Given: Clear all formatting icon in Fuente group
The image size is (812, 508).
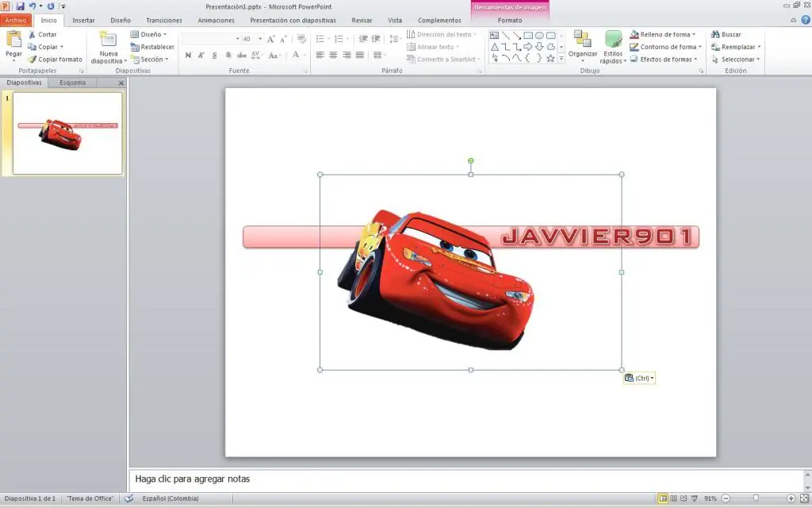Looking at the screenshot, I should [x=301, y=39].
